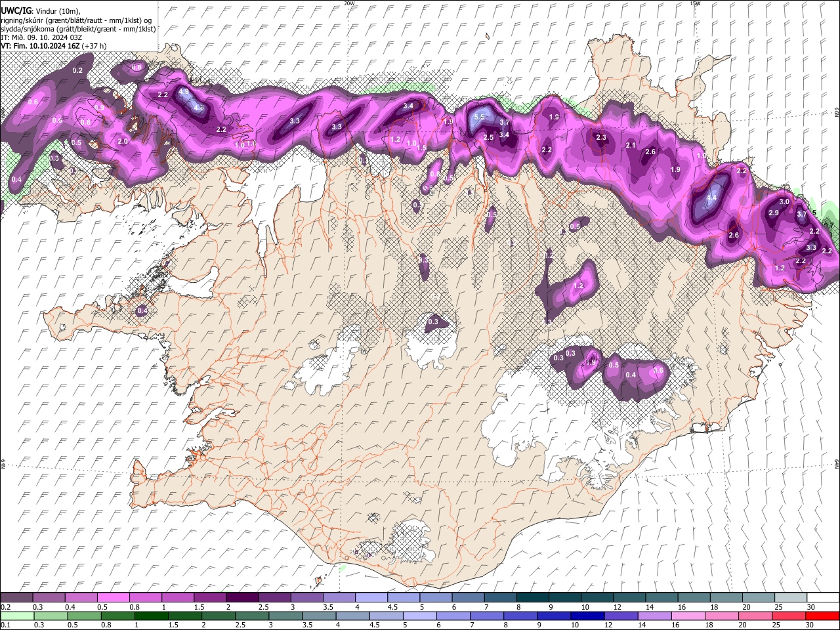
Task: Click the 0.1 label in bottom legend row
Action: [5, 625]
